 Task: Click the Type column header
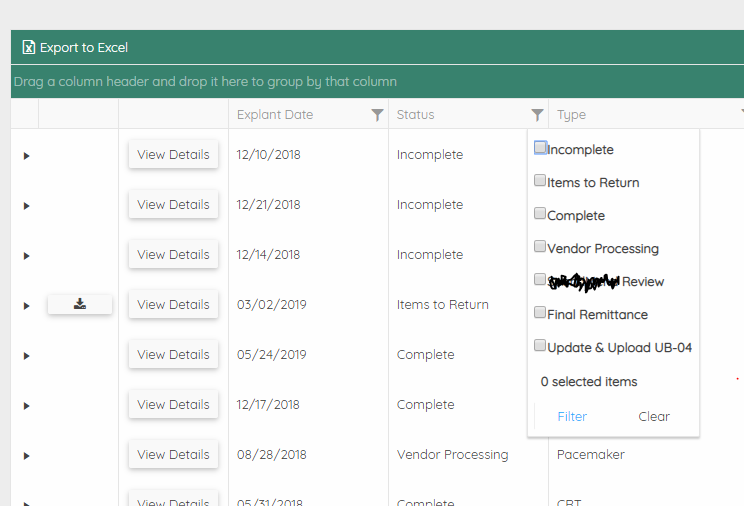572,115
